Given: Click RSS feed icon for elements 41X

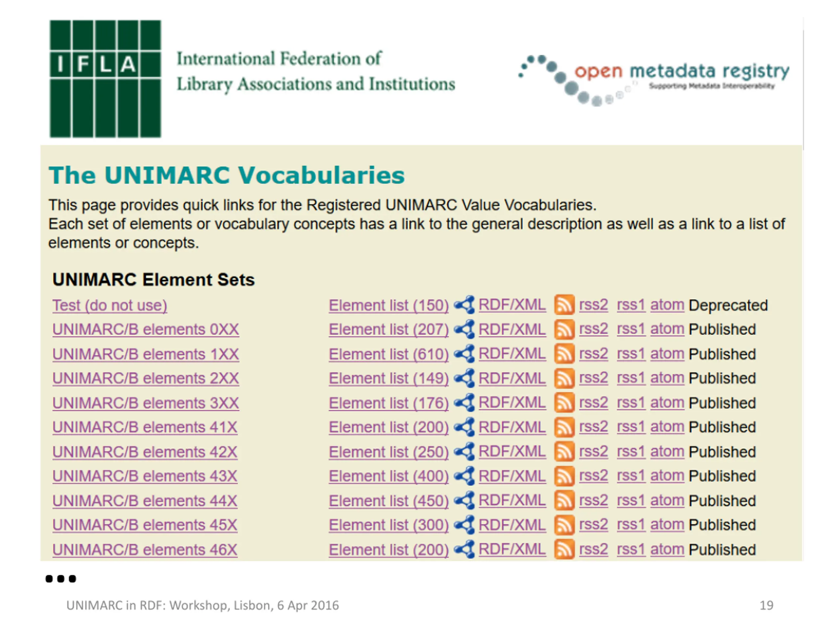Looking at the screenshot, I should point(564,427).
